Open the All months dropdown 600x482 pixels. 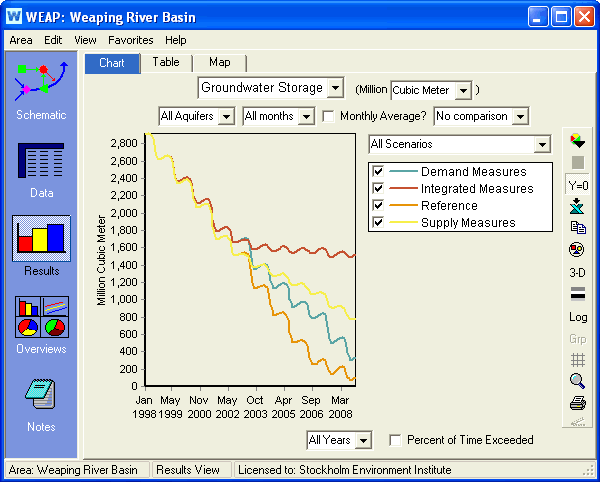pyautogui.click(x=306, y=116)
